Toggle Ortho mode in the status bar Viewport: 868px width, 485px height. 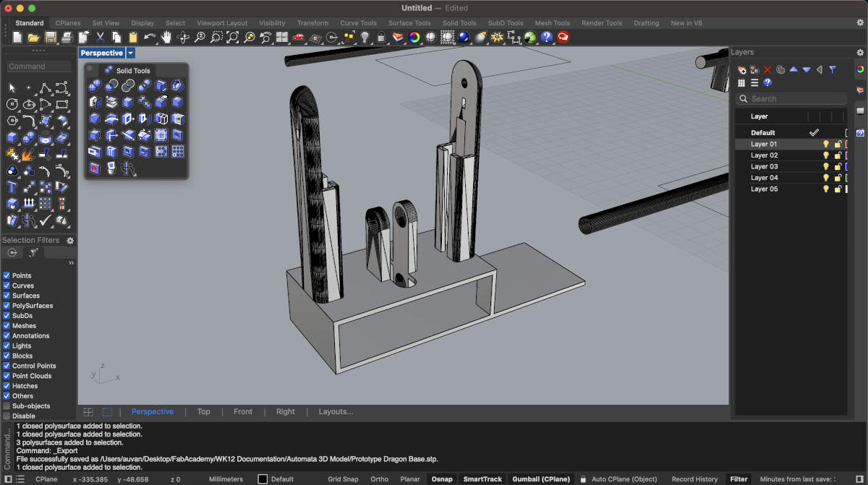coord(379,479)
